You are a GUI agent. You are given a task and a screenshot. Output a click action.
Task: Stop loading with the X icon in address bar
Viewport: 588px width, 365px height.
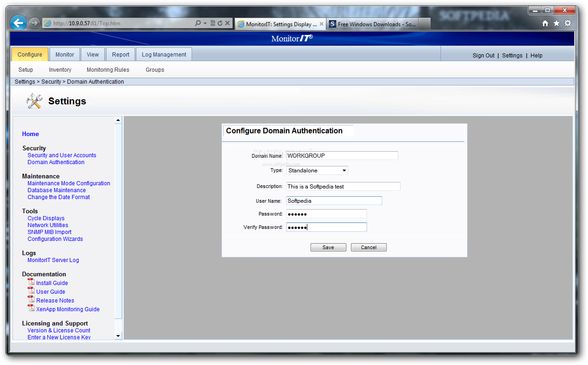[x=227, y=23]
